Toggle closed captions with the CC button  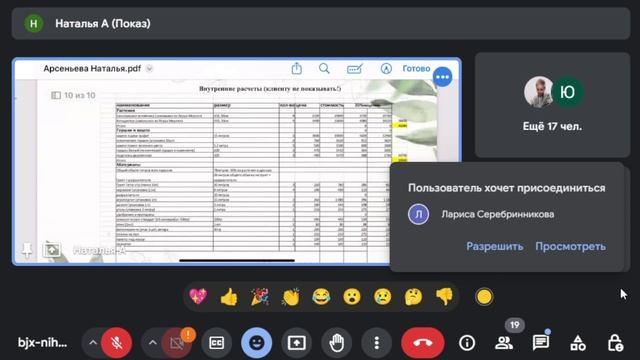click(x=216, y=343)
